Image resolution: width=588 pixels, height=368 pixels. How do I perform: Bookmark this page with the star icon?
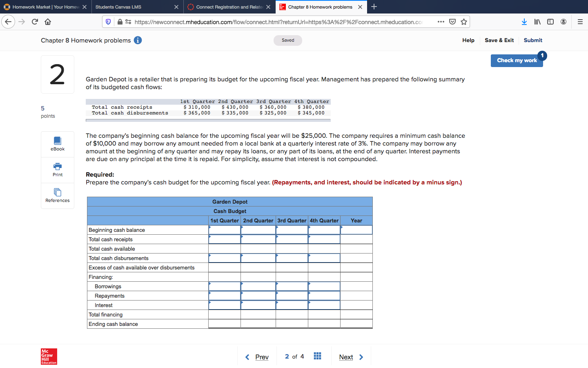(x=464, y=22)
